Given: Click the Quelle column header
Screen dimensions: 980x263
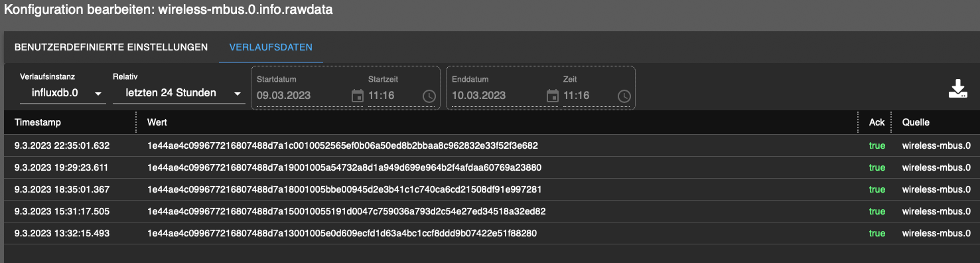Looking at the screenshot, I should pyautogui.click(x=916, y=122).
